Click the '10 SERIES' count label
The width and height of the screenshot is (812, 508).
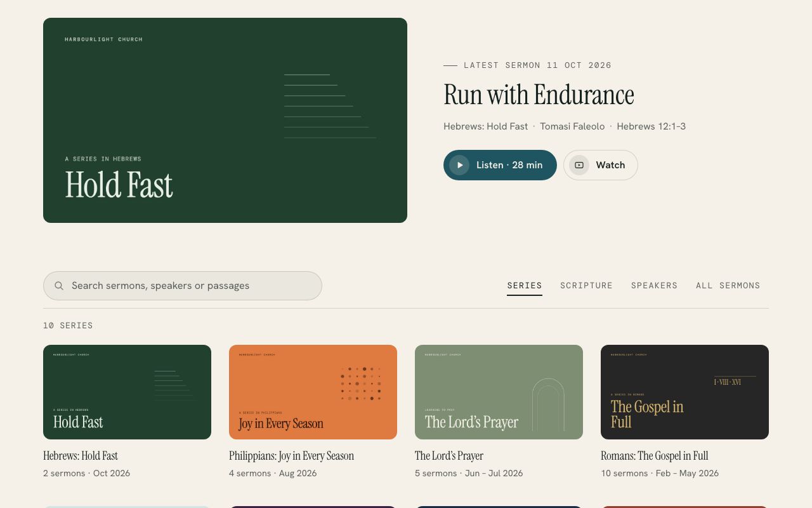[x=68, y=326]
